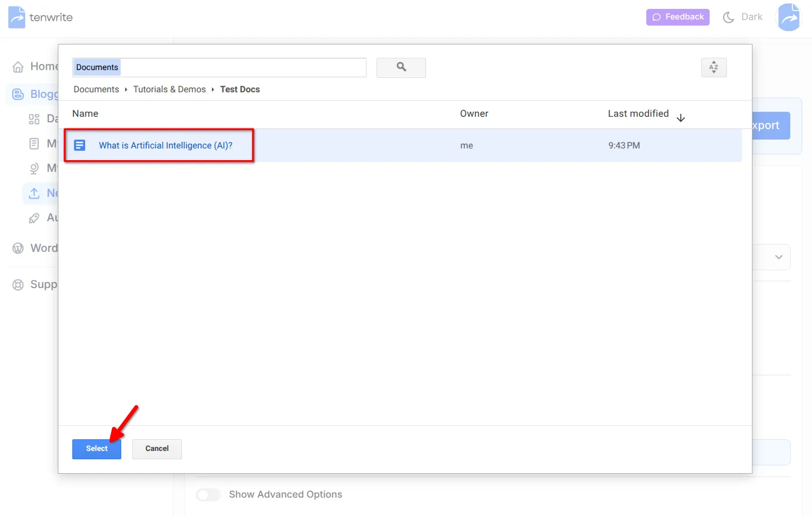The width and height of the screenshot is (812, 516).
Task: Click the Feedback button
Action: pyautogui.click(x=677, y=17)
